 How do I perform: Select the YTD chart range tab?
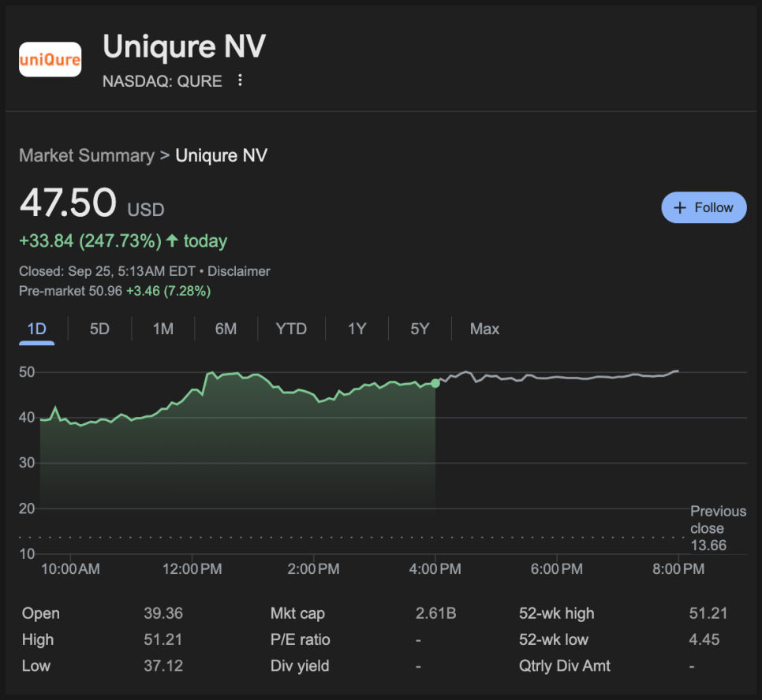point(291,329)
